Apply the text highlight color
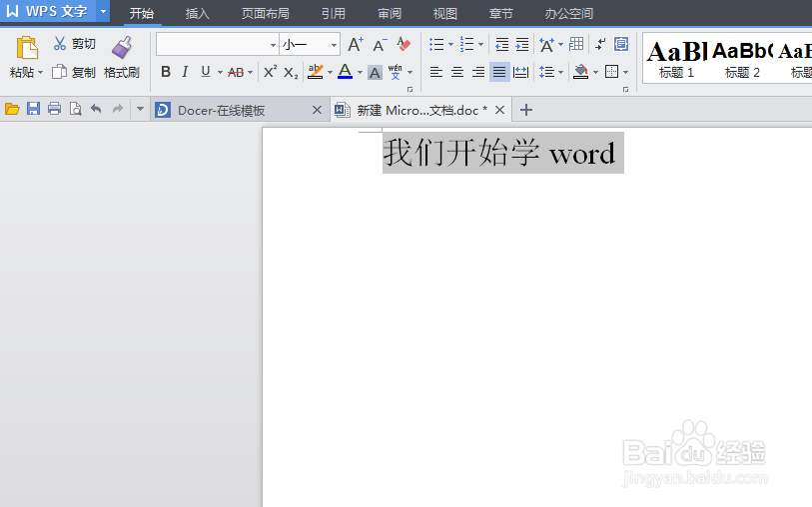This screenshot has height=507, width=812. 315,72
